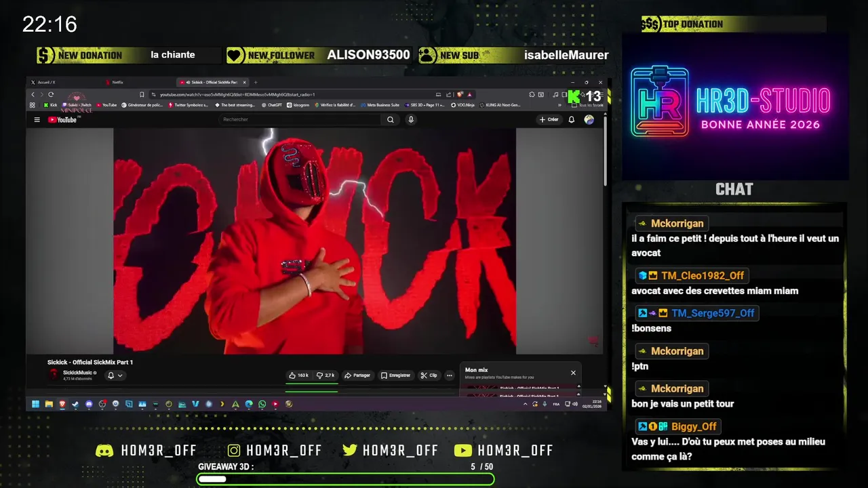This screenshot has height=488, width=868.
Task: Open the Brave Shields icon in address bar
Action: point(460,94)
